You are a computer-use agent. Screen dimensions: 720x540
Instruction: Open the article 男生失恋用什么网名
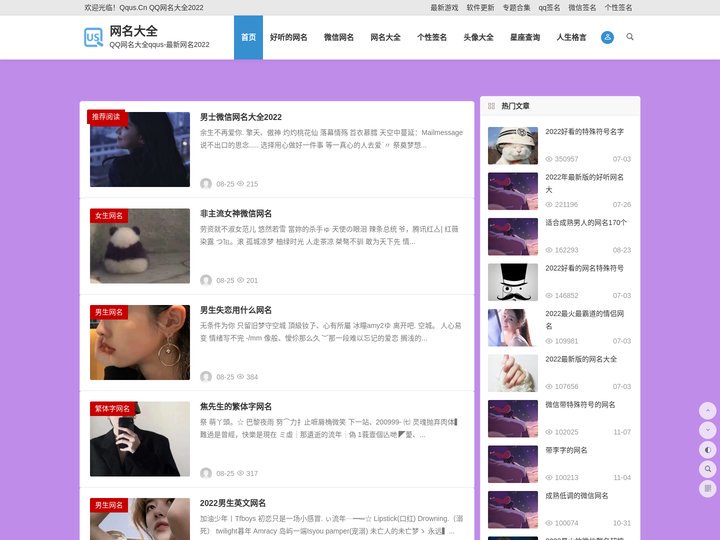pos(236,310)
